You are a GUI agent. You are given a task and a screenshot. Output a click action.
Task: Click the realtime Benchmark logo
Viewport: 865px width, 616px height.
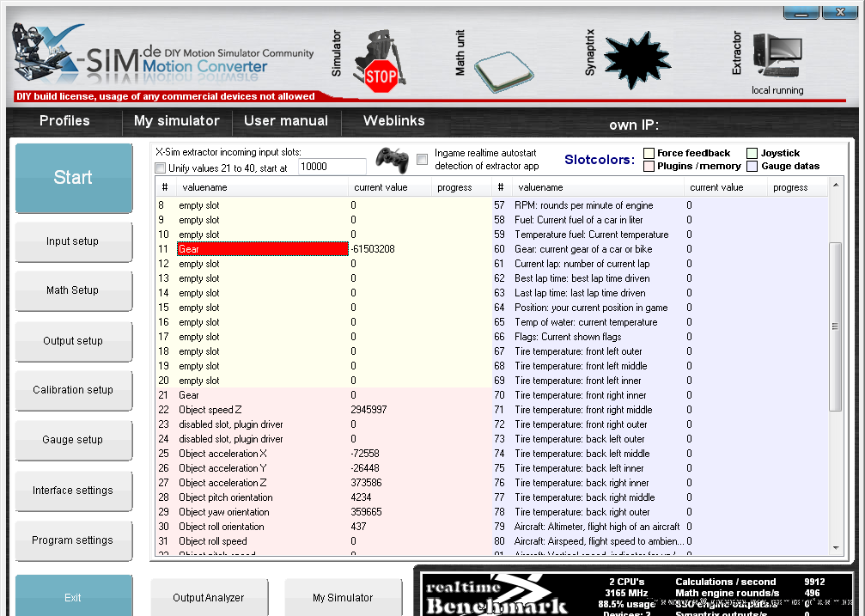496,595
